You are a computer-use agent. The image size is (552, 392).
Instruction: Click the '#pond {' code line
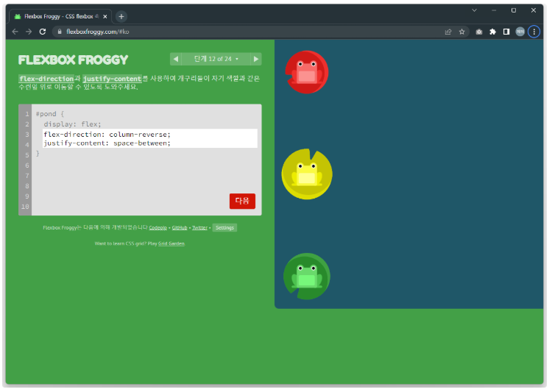50,114
